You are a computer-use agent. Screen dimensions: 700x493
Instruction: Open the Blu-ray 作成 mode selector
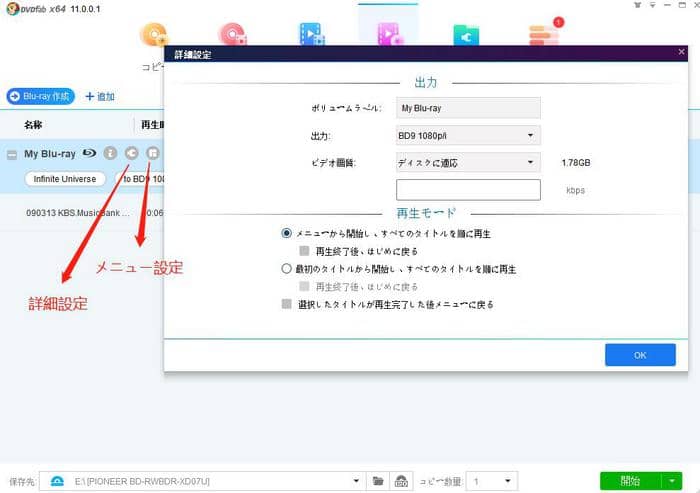click(41, 96)
